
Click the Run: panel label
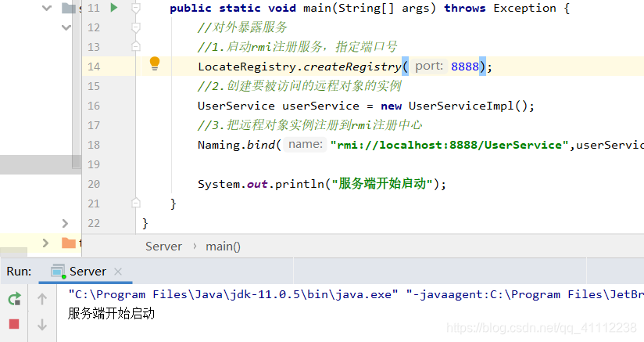pyautogui.click(x=19, y=272)
